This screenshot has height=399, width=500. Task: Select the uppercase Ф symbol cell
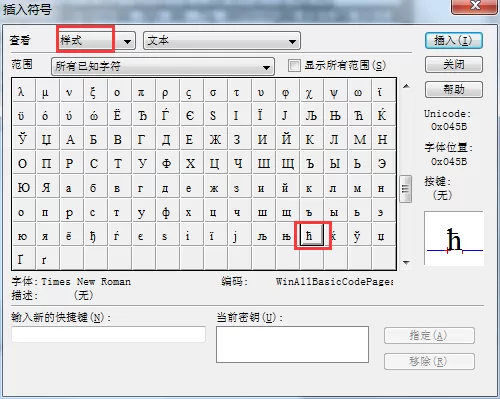coord(167,163)
